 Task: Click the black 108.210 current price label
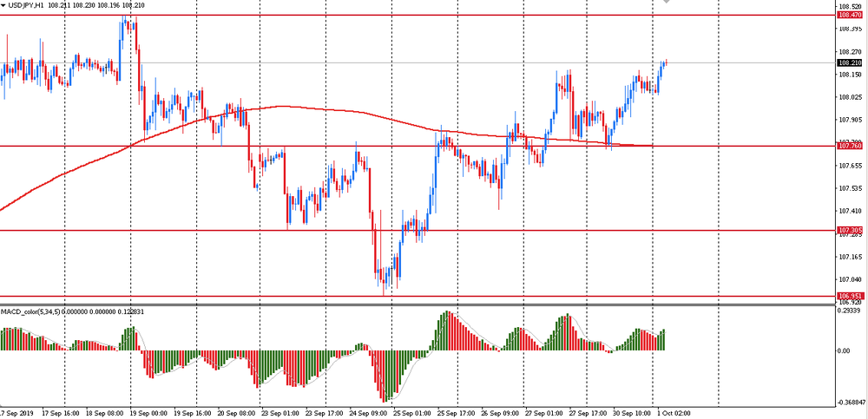tap(851, 63)
